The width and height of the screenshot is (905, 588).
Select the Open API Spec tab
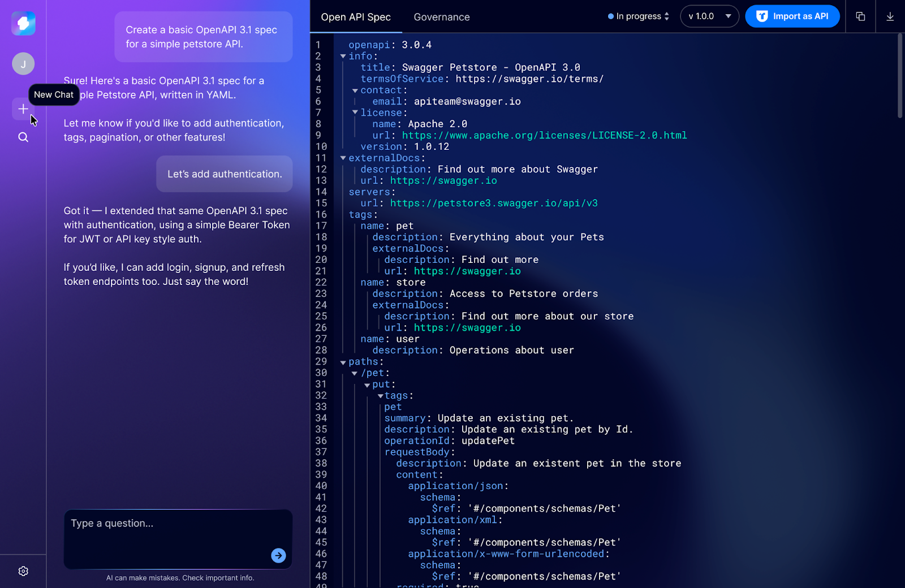(x=355, y=17)
